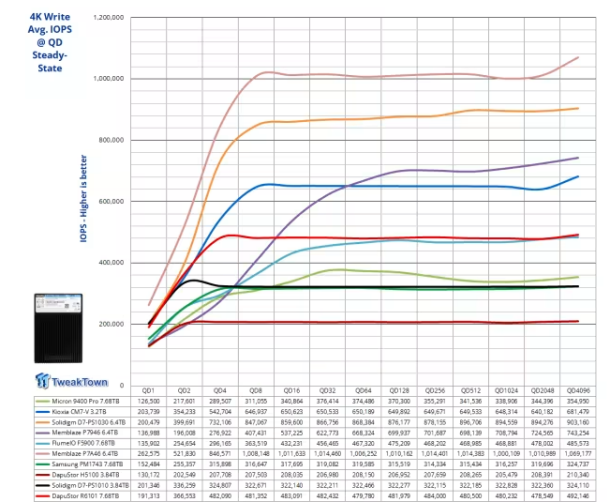Select the QD4 column header

pyautogui.click(x=220, y=391)
